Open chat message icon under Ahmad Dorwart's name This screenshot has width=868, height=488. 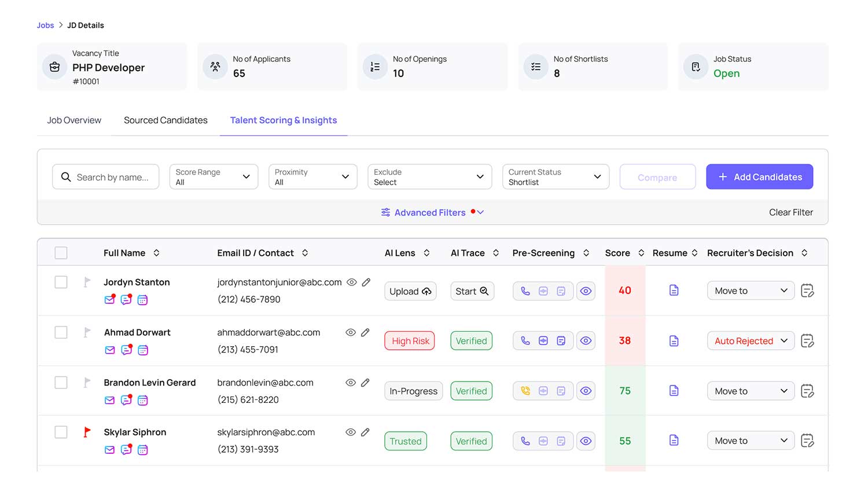(126, 350)
